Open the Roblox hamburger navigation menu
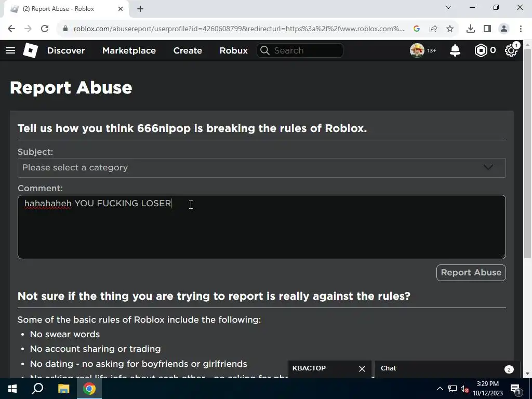The width and height of the screenshot is (532, 399). [x=10, y=50]
